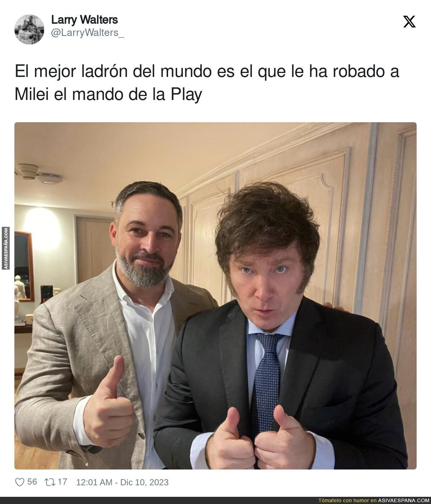
Task: Open the attached tweet photo
Action: tap(215, 295)
